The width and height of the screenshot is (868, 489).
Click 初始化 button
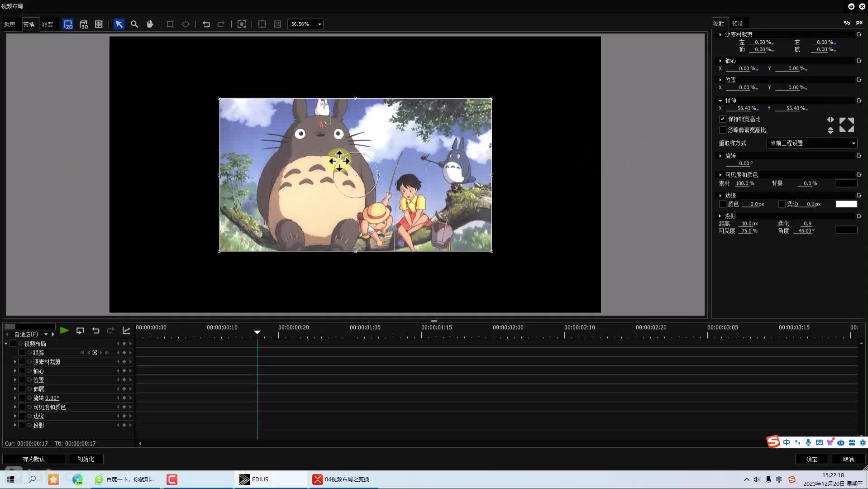86,459
